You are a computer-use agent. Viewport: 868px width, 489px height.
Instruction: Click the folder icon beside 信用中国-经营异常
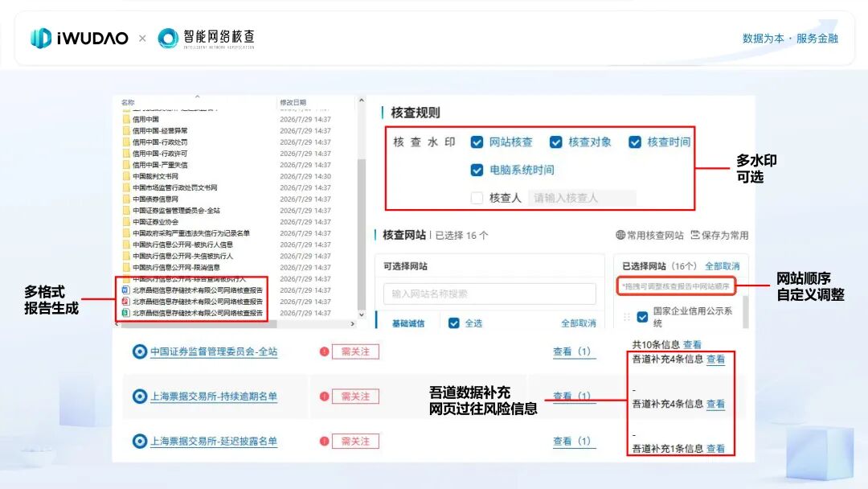point(126,131)
